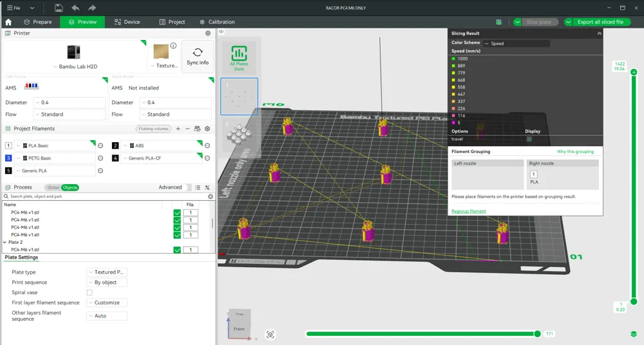Click the green plate icon near Slice plate
Viewport: 644px width, 345px height.
click(498, 22)
